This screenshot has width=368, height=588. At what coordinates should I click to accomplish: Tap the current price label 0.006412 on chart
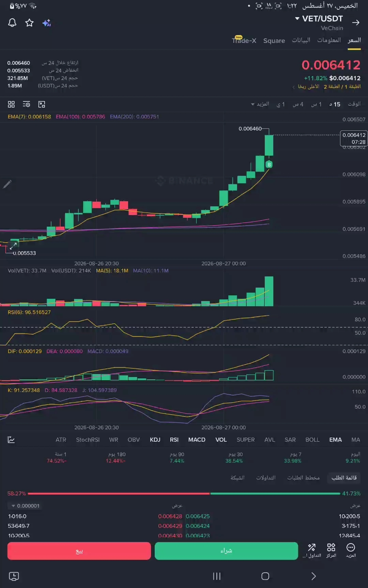coord(354,138)
